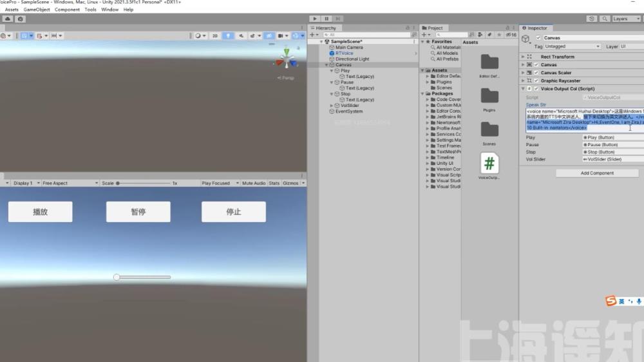This screenshot has width=644, height=362.
Task: Open Unity cloud services button
Action: tap(7, 19)
